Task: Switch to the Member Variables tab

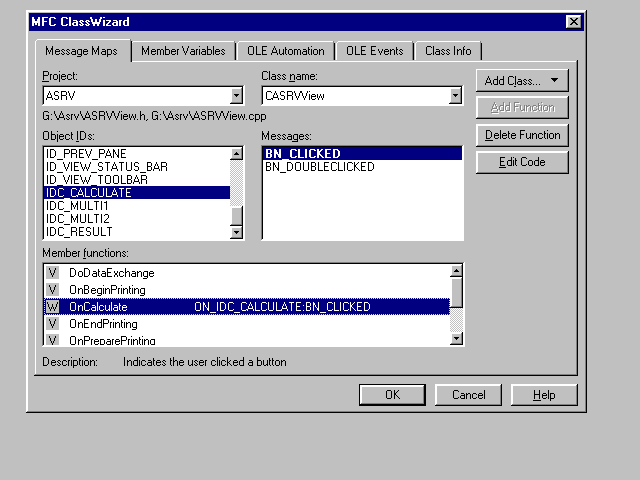Action: (x=183, y=51)
